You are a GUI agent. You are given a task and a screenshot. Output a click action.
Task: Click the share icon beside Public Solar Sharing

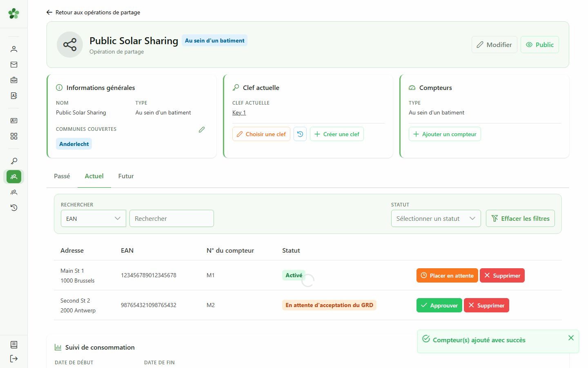(x=70, y=45)
